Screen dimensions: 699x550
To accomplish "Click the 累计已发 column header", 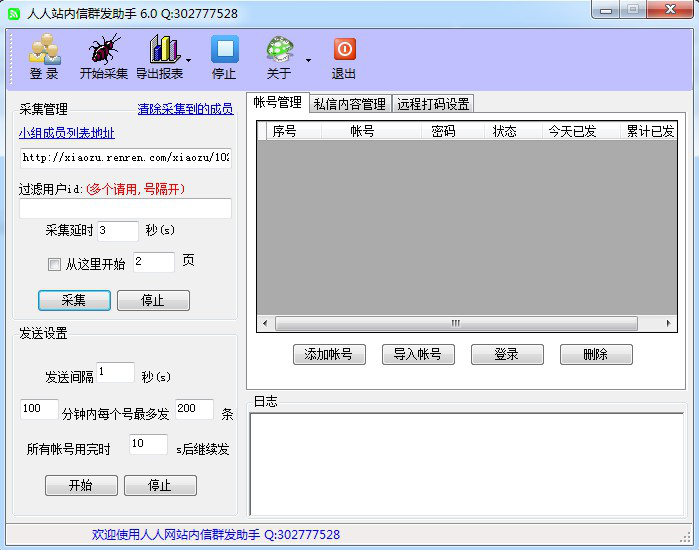I will (649, 131).
